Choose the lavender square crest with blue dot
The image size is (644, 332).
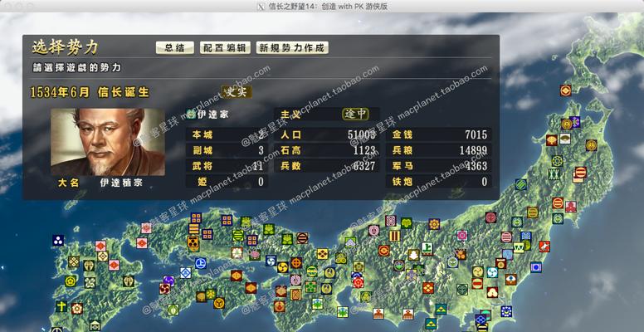pos(535,267)
